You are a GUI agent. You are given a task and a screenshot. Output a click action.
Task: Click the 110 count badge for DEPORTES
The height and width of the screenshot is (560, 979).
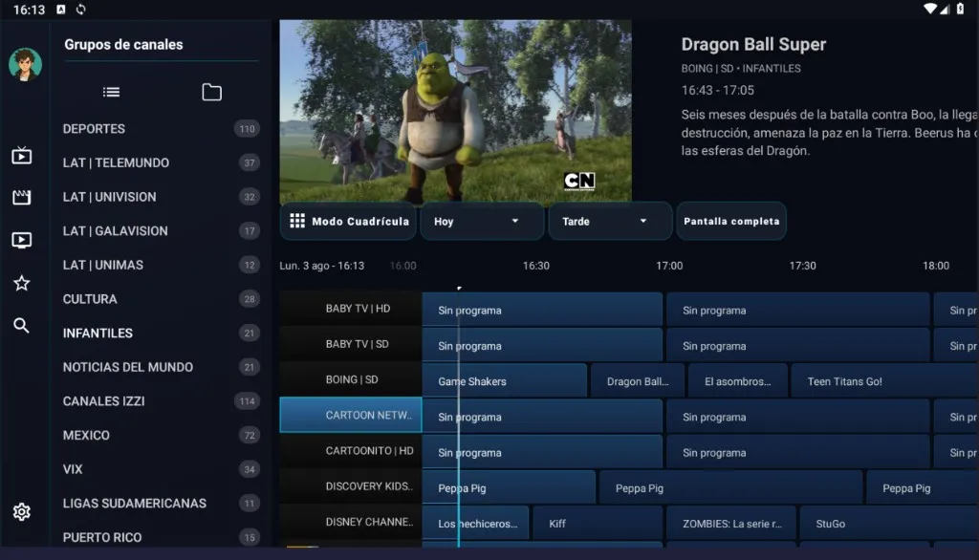pos(247,129)
